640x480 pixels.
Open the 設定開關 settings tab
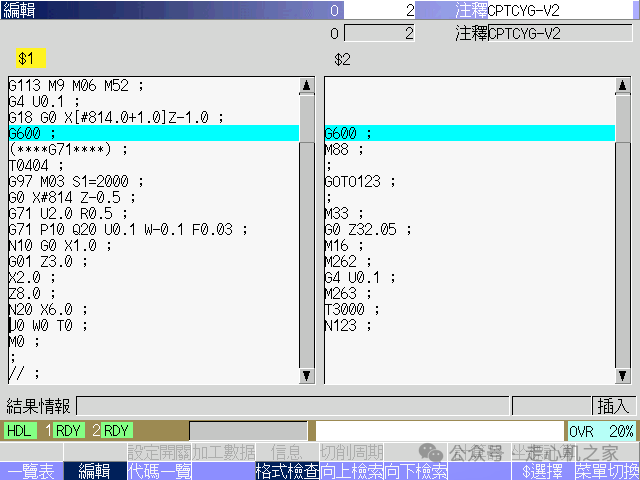[160, 452]
